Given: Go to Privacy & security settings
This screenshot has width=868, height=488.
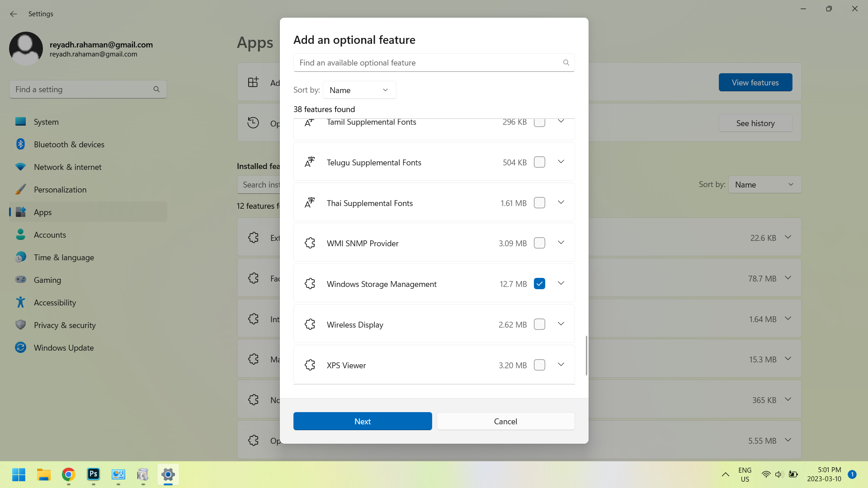Looking at the screenshot, I should coord(65,325).
